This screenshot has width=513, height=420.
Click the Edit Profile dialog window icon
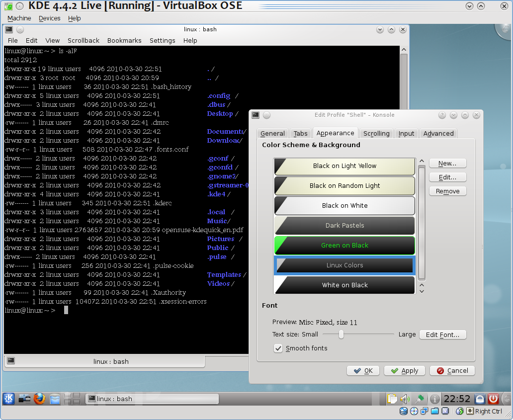[256, 115]
